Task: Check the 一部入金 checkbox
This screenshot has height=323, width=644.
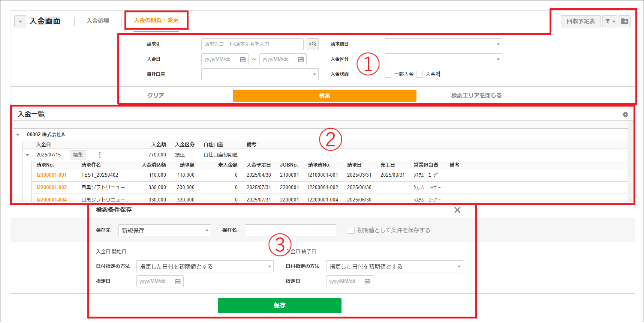Action: click(388, 74)
